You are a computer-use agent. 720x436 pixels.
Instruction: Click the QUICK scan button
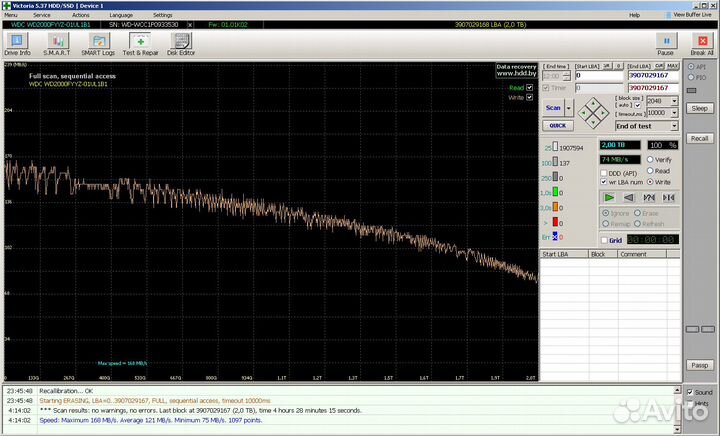pyautogui.click(x=556, y=126)
